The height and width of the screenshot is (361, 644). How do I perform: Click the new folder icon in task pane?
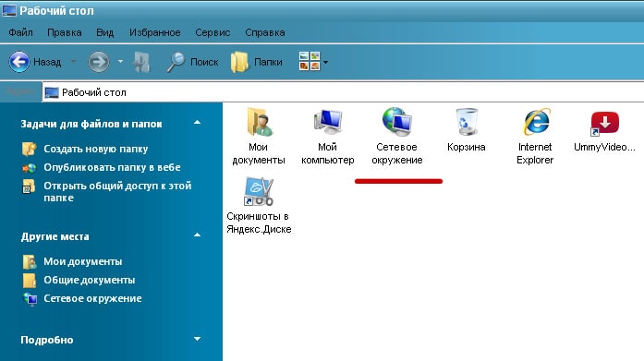click(x=30, y=149)
